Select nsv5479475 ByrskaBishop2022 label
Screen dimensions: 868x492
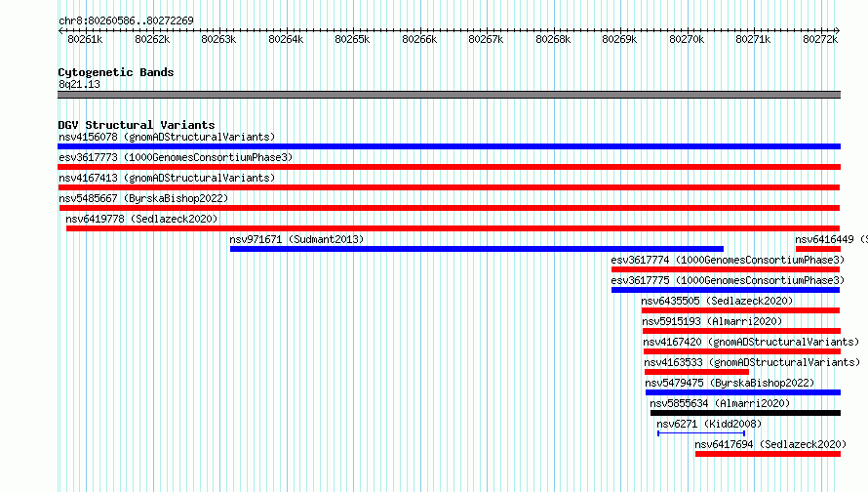click(x=730, y=383)
